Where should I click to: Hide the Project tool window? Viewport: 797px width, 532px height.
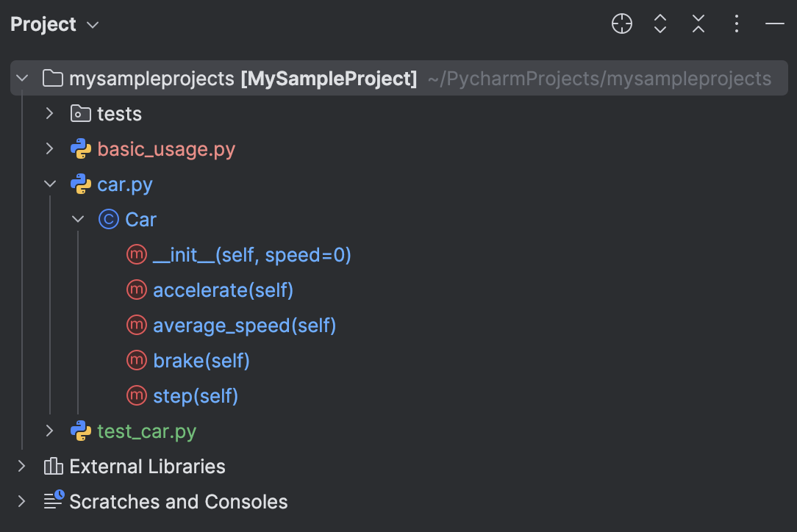point(774,24)
